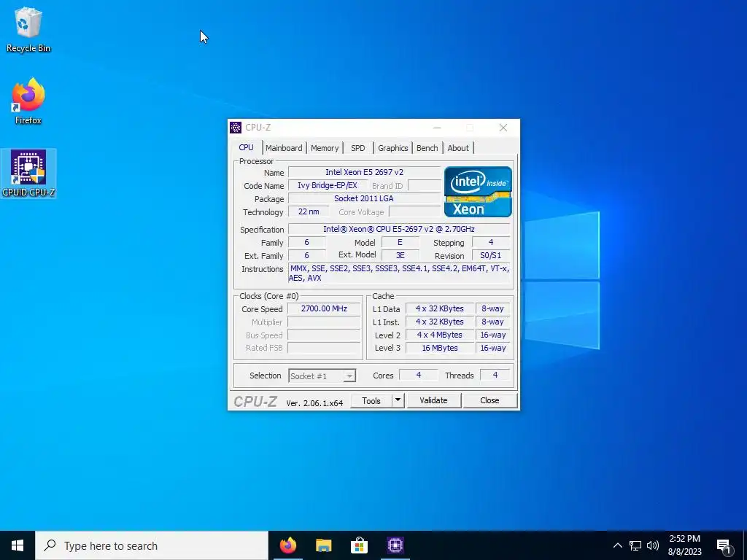Viewport: 747px width, 560px height.
Task: Click the Level 3 16 MBytes value
Action: (440, 348)
